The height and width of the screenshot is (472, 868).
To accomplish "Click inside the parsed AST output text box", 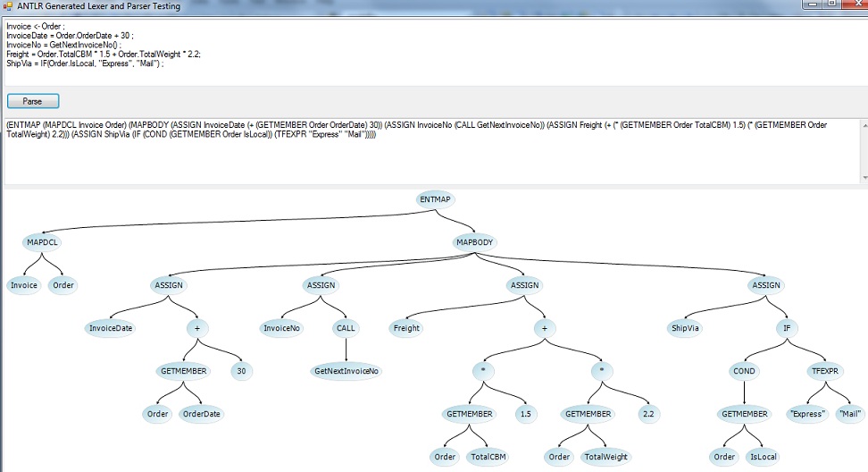I will 432,151.
